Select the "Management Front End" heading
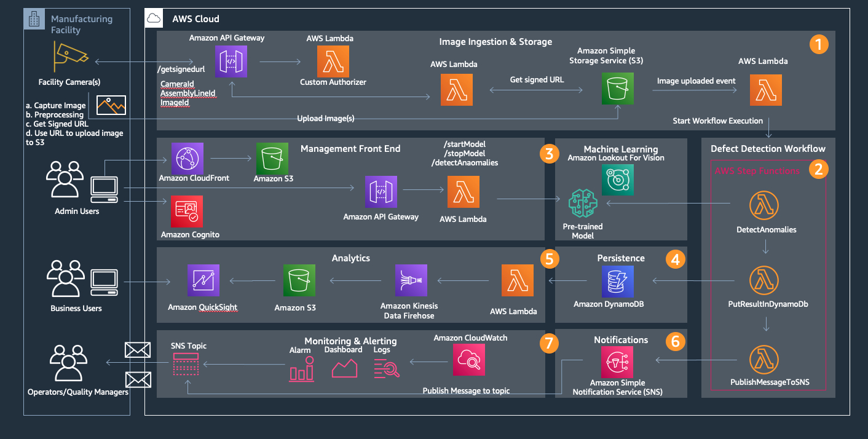 (x=350, y=148)
